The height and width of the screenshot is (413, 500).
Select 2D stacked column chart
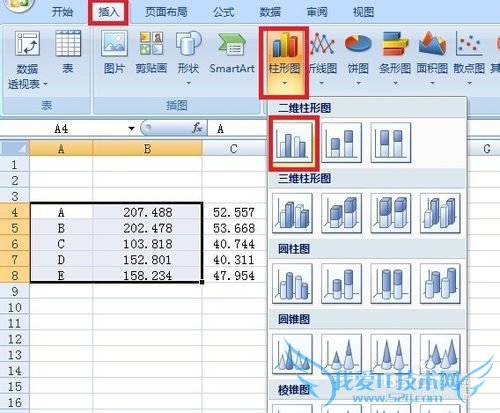tap(342, 142)
